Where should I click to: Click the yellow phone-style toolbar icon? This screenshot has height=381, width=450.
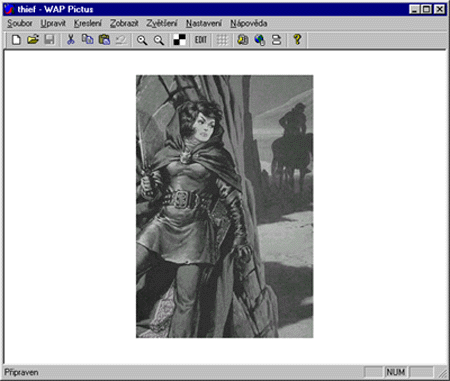tap(243, 40)
